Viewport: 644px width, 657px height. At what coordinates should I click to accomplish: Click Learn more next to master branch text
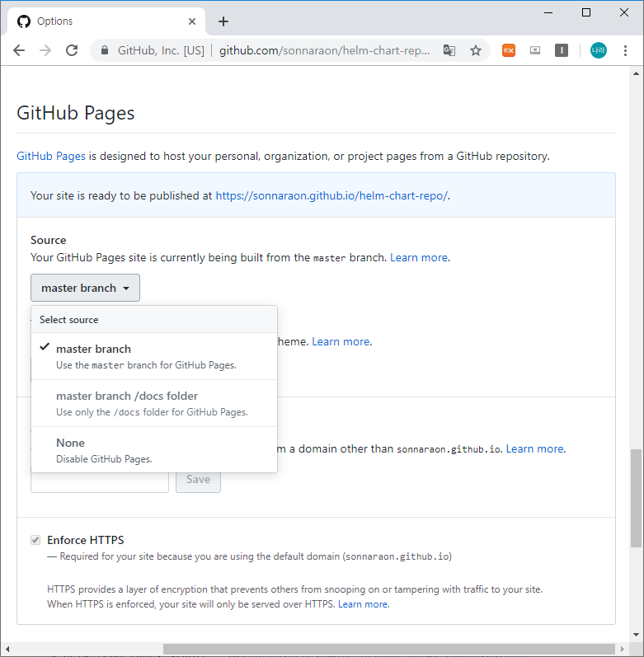[419, 257]
